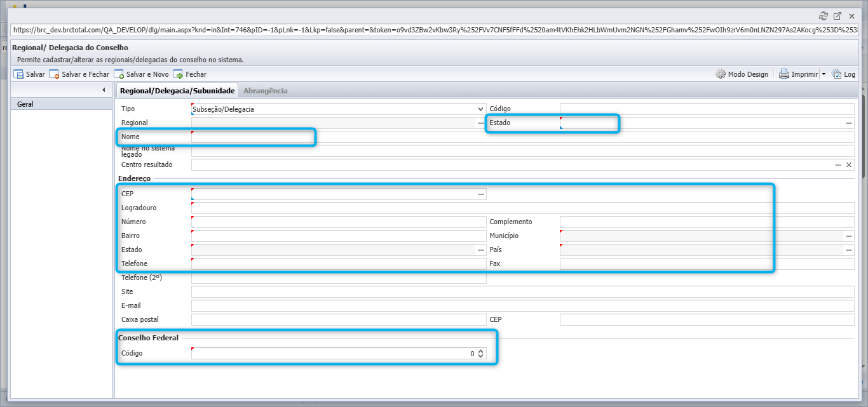868x407 pixels.
Task: Collapse the left sidebar panel arrow
Action: (104, 90)
